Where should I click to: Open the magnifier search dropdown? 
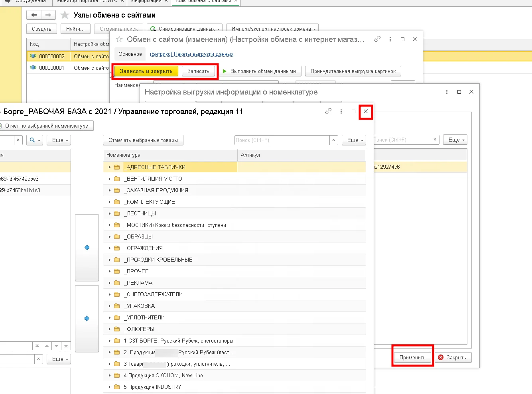click(x=35, y=140)
